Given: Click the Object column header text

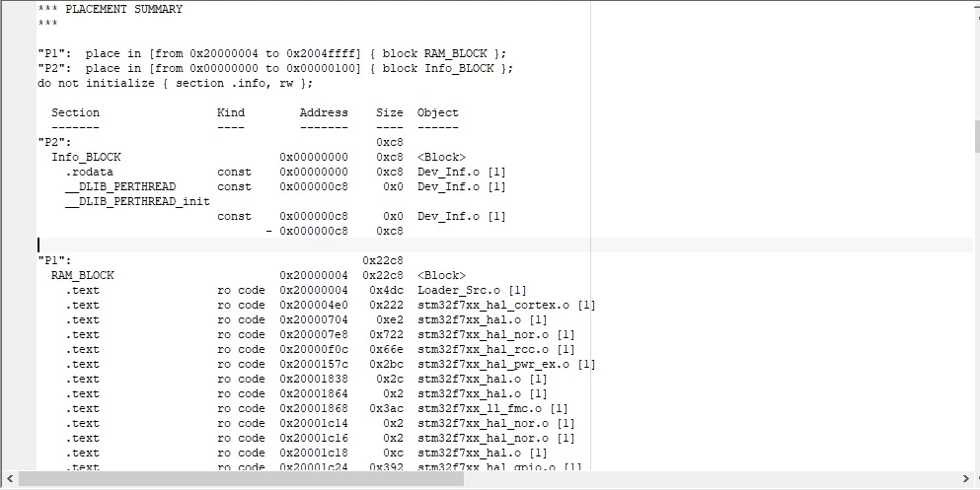Looking at the screenshot, I should point(437,113).
